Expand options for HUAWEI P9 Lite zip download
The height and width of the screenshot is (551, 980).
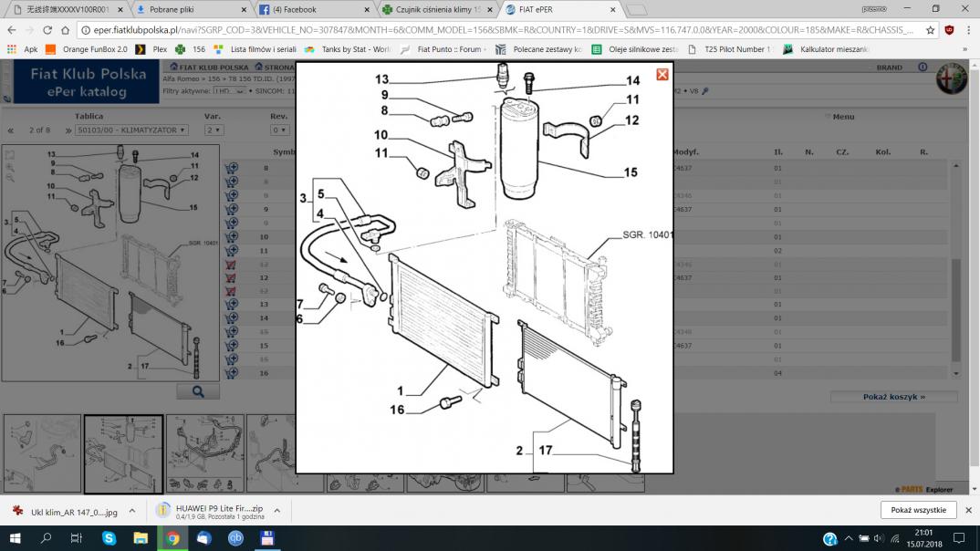[x=276, y=511]
